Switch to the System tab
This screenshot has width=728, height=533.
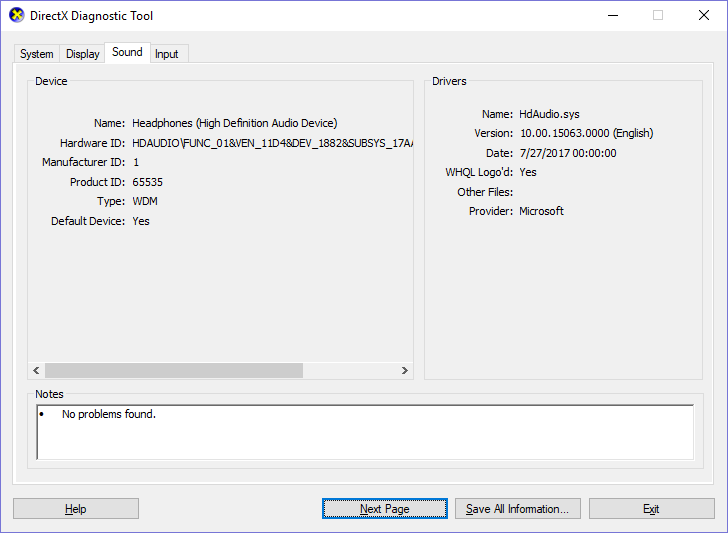click(x=37, y=54)
